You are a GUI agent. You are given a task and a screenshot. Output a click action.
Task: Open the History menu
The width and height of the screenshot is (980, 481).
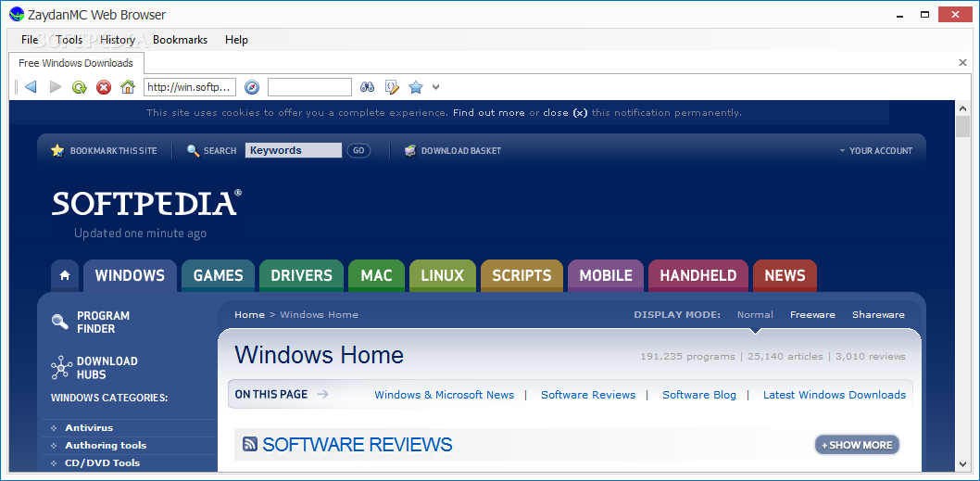click(118, 40)
